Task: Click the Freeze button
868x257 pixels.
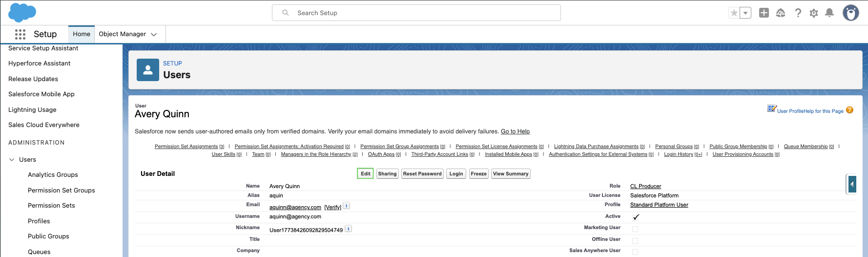Action: 478,173
